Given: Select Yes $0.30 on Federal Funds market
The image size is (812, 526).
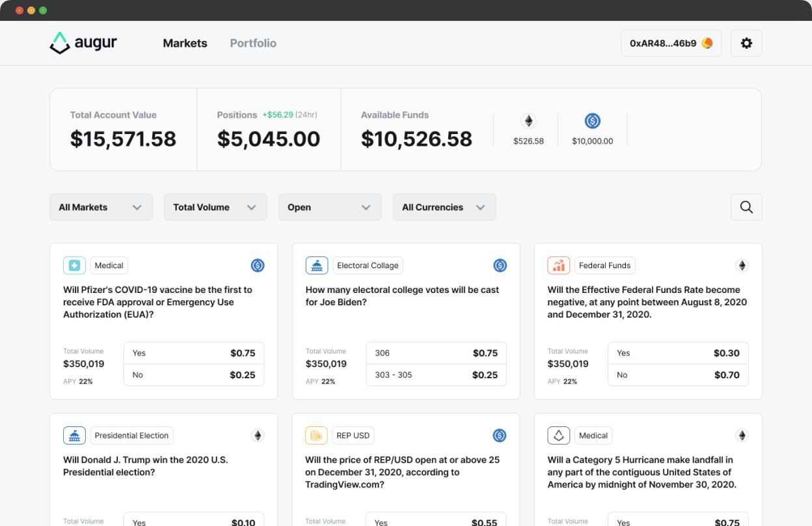Looking at the screenshot, I should click(x=678, y=353).
